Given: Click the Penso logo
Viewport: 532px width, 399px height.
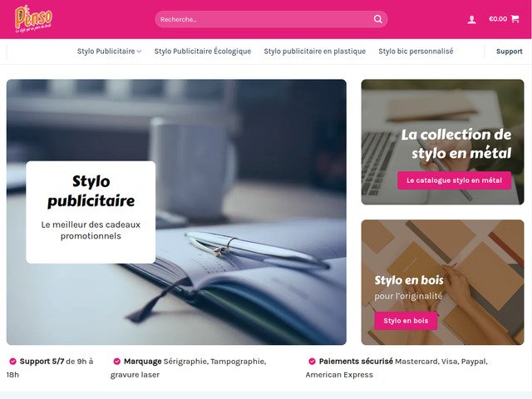Looking at the screenshot, I should [x=33, y=19].
